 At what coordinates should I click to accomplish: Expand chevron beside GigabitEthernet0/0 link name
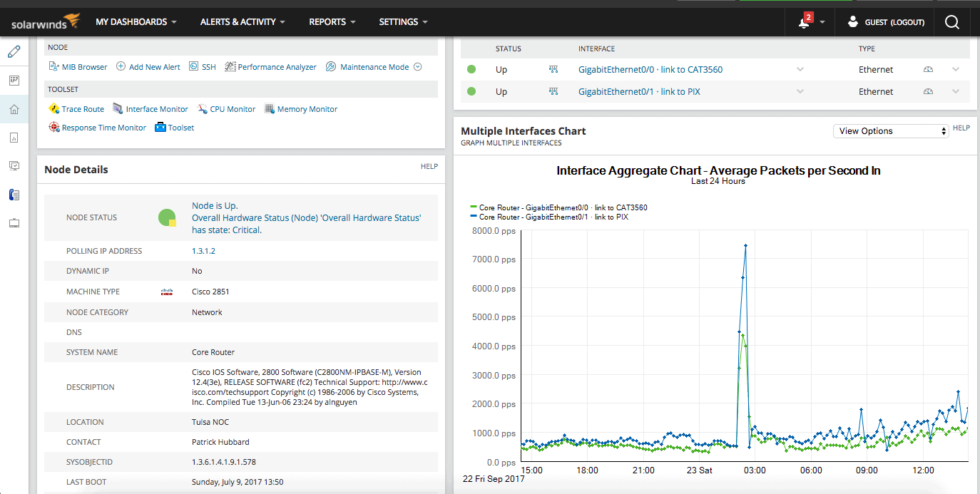coord(800,69)
